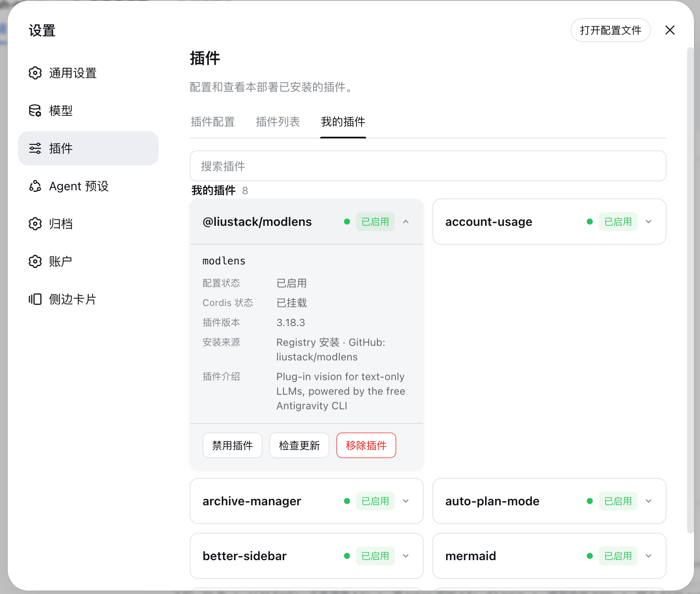Click 已启用 badge on archive-manager

(x=375, y=501)
